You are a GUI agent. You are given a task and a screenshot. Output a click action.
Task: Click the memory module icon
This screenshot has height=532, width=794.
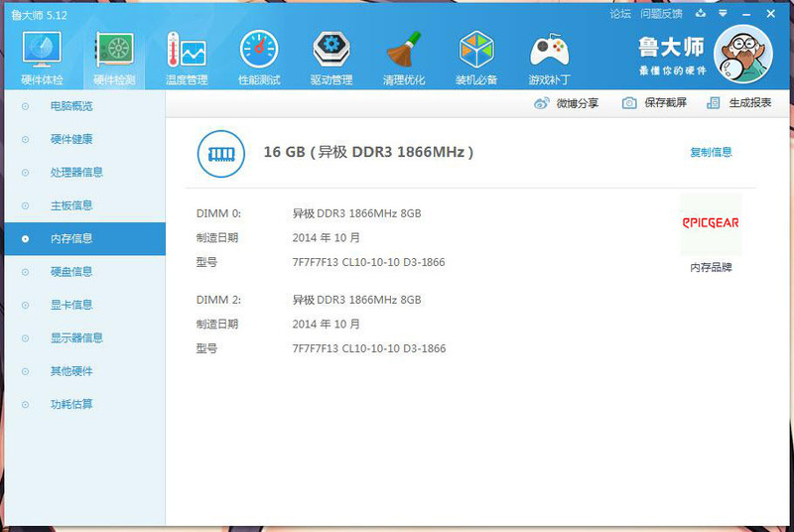tap(220, 154)
